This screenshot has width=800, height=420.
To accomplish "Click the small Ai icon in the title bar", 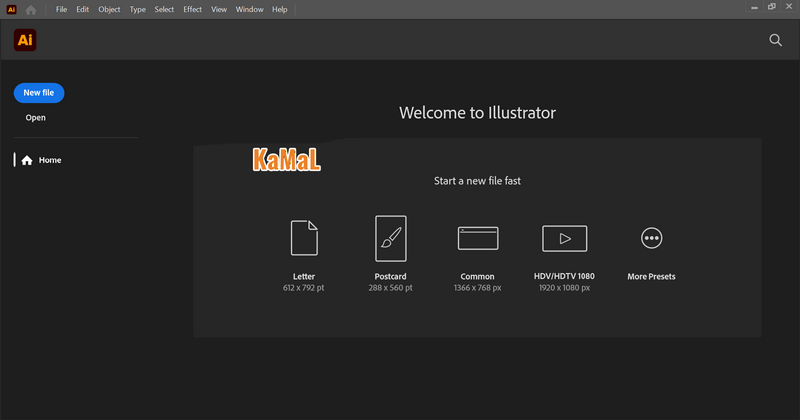I will (11, 9).
